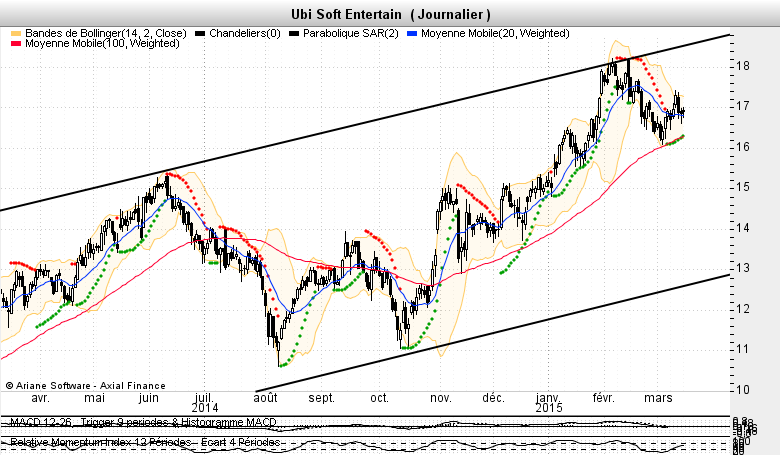
Task: Click the 15 price label on the axis
Action: (743, 187)
